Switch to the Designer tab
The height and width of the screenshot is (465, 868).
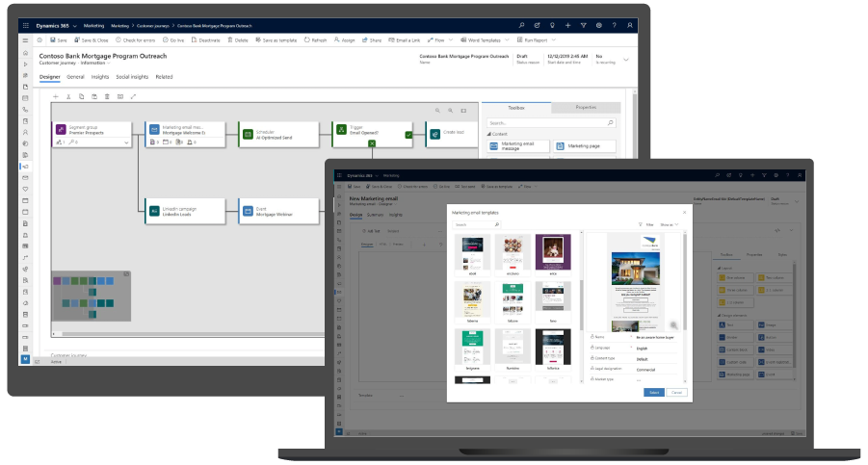coord(50,77)
